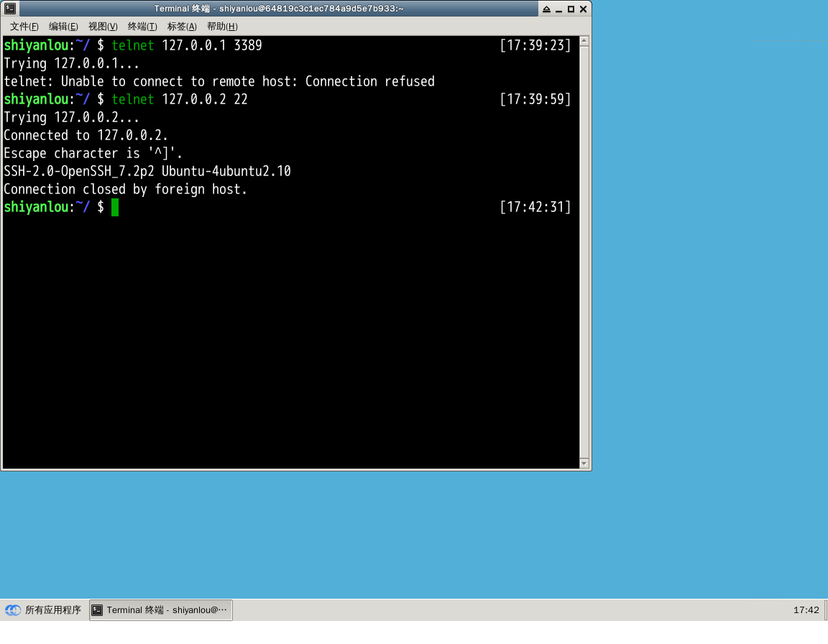Click the applications menu logo icon
This screenshot has height=644, width=828.
13,610
